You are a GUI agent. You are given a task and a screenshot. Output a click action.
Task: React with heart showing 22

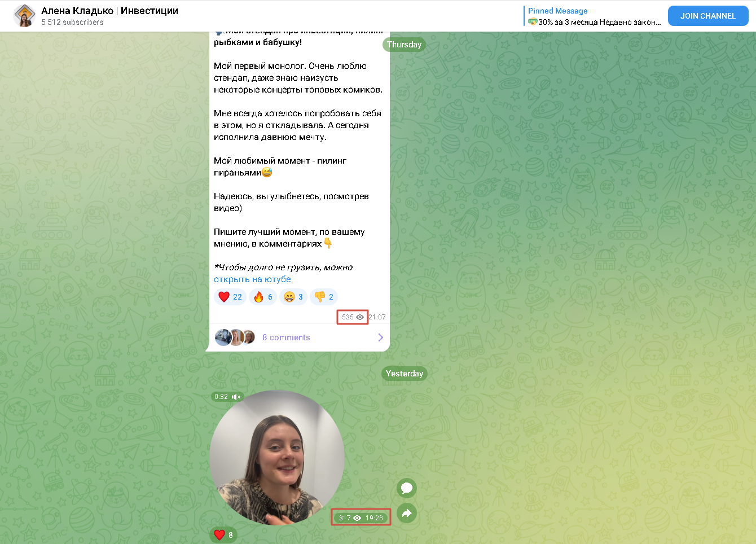click(230, 297)
